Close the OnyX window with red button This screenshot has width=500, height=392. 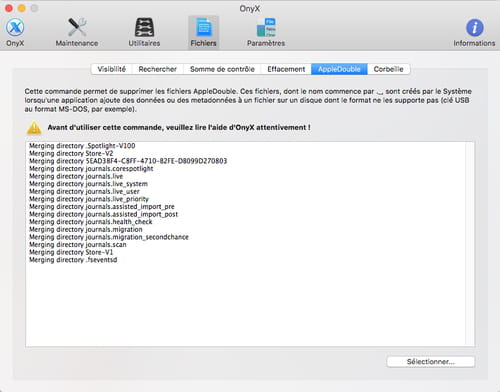9,8
